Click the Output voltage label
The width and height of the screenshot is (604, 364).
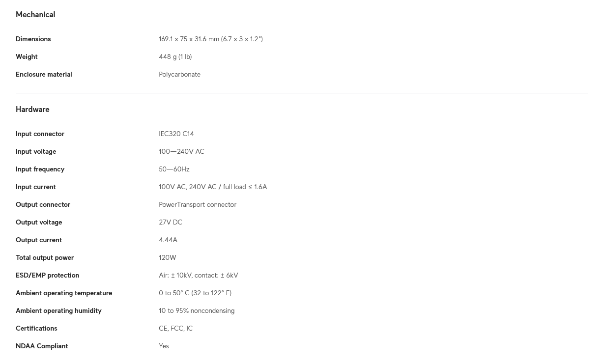pyautogui.click(x=39, y=223)
